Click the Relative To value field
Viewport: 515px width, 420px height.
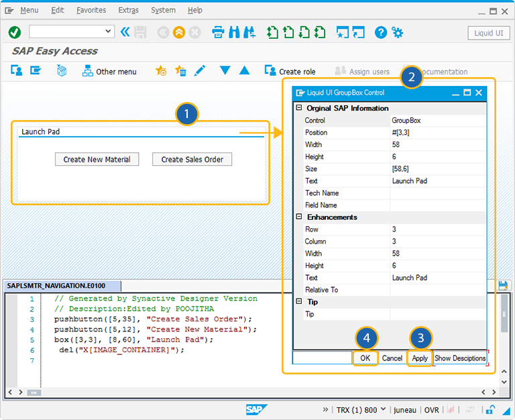point(438,290)
